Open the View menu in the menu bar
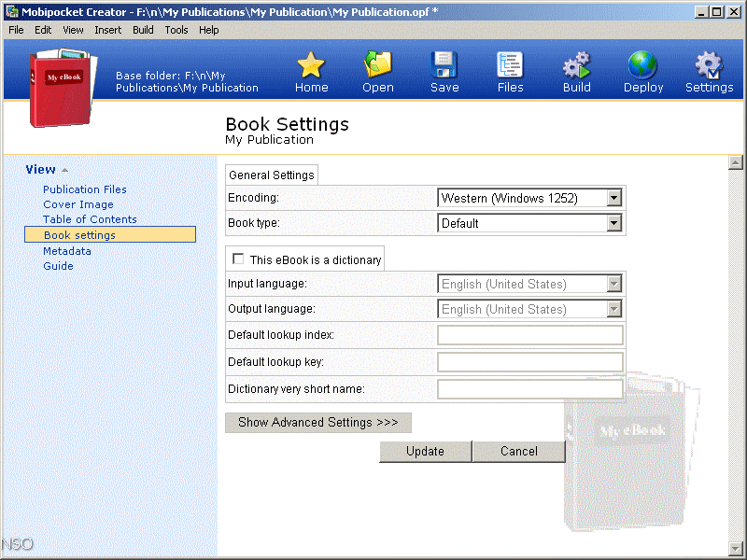Viewport: 747px width, 560px height. coord(73,30)
